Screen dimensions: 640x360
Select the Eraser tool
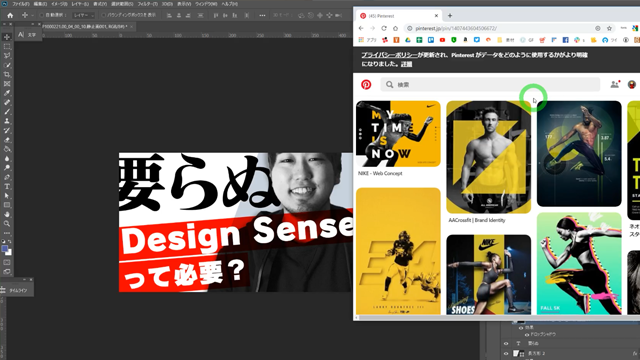tap(7, 140)
